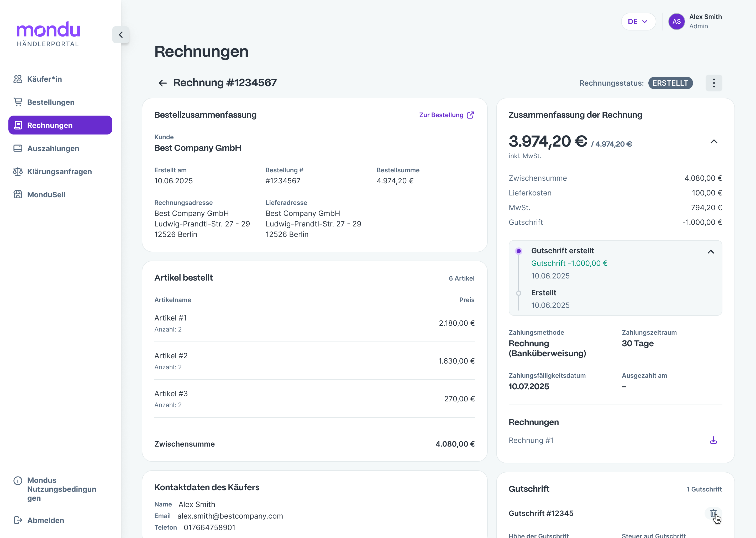
Task: Open Mondus Nutzungsbedingungen link
Action: (x=61, y=489)
